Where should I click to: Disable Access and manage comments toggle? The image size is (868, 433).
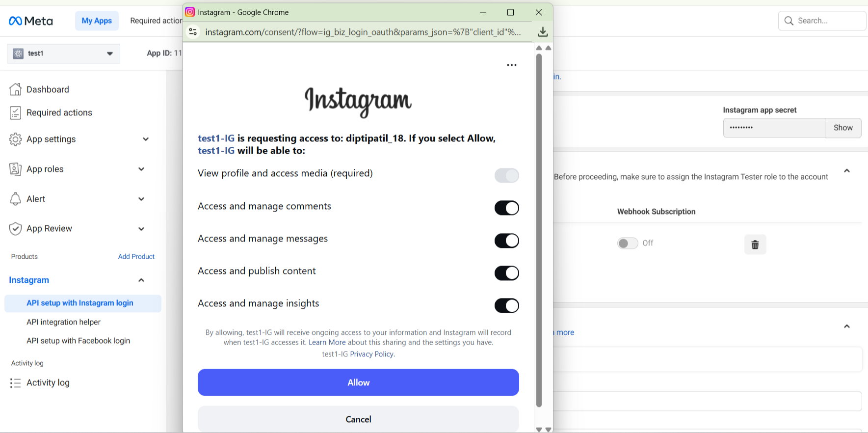pos(506,208)
